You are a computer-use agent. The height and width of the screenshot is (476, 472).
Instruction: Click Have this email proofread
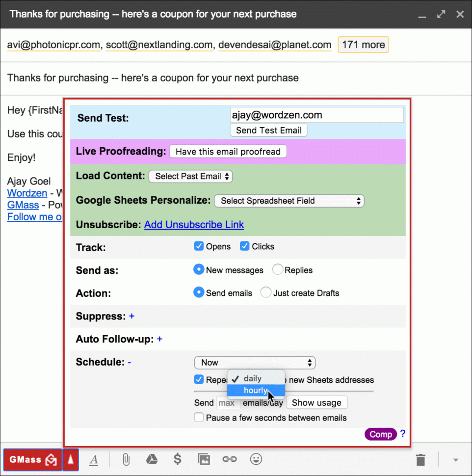228,151
